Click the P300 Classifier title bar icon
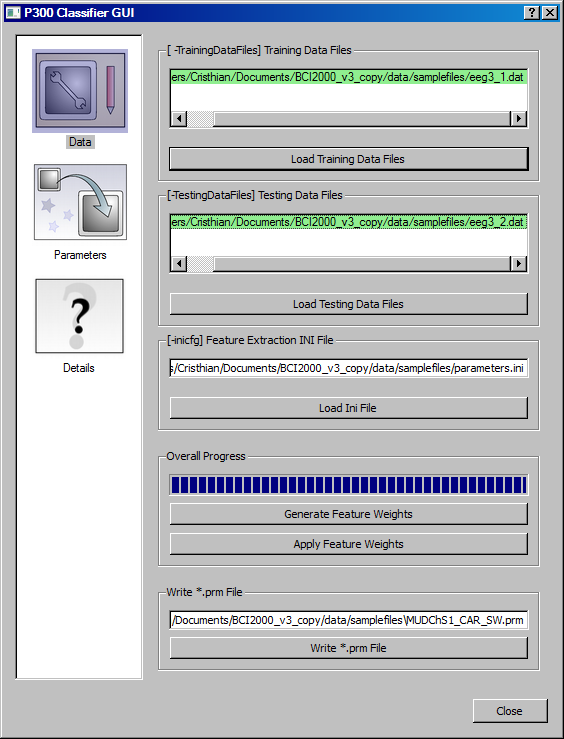This screenshot has width=564, height=739. pyautogui.click(x=13, y=13)
